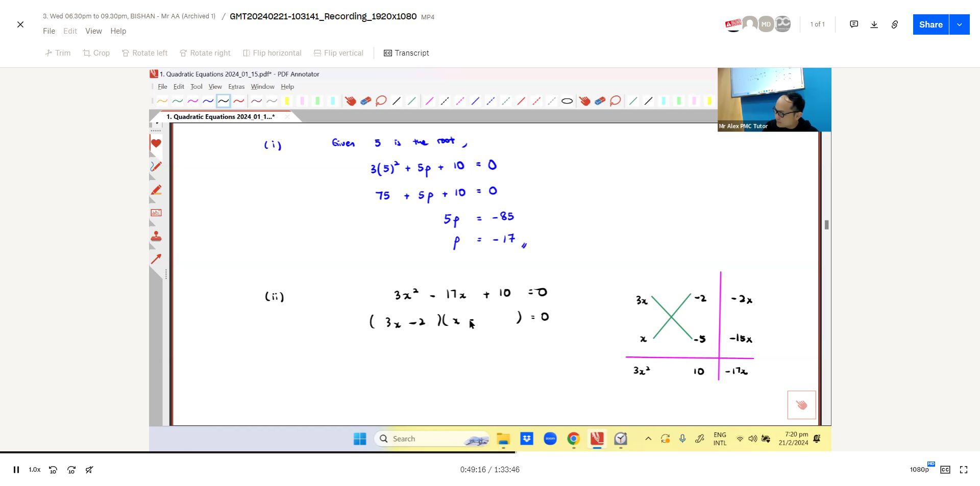Launch Zoom from the taskbar
980x486 pixels.
[x=550, y=439]
